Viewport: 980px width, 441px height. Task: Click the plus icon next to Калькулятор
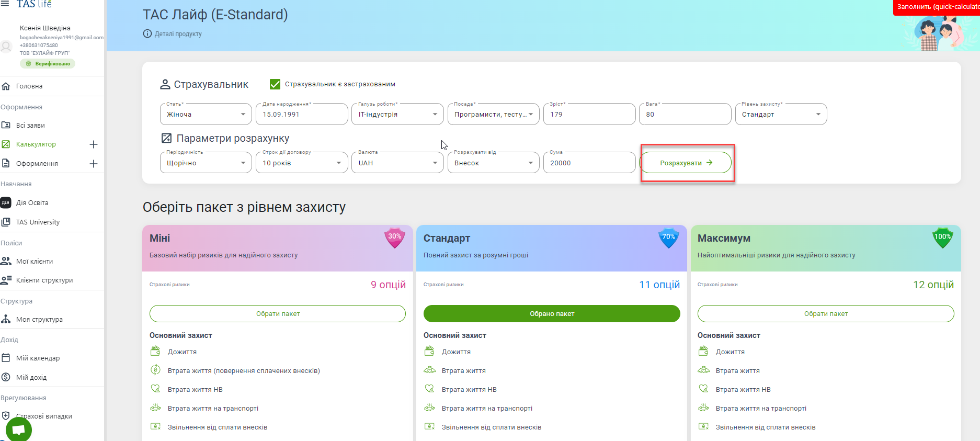[94, 144]
